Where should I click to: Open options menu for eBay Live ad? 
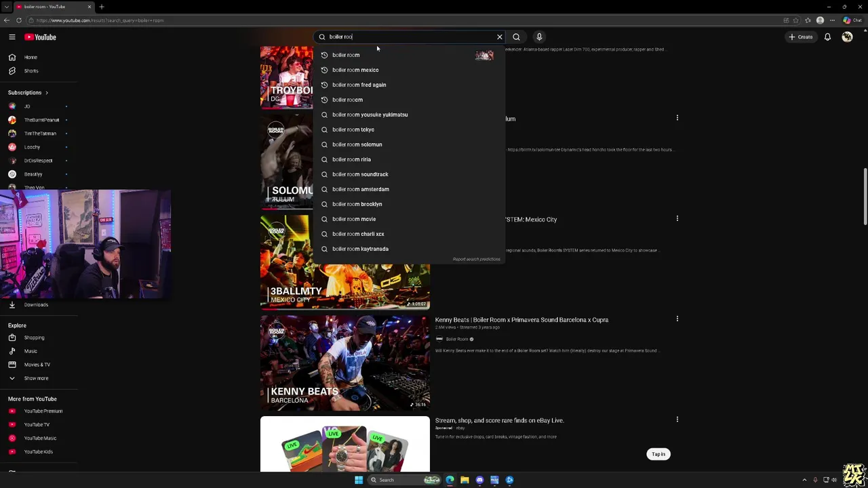click(677, 420)
